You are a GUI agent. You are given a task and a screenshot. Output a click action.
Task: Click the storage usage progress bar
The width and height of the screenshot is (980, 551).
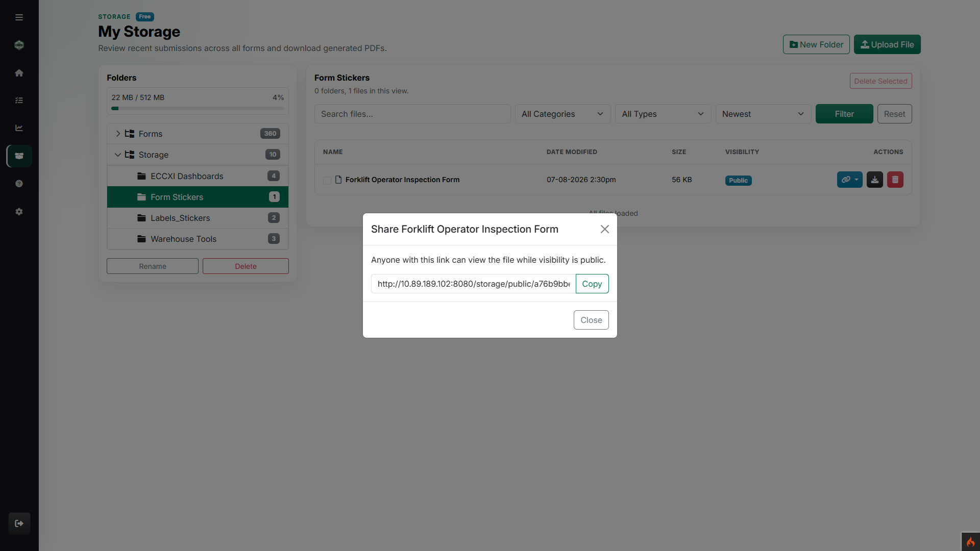(x=198, y=108)
